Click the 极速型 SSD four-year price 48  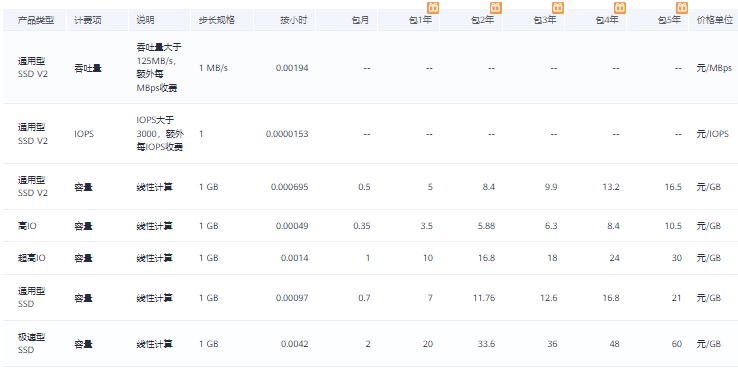614,345
